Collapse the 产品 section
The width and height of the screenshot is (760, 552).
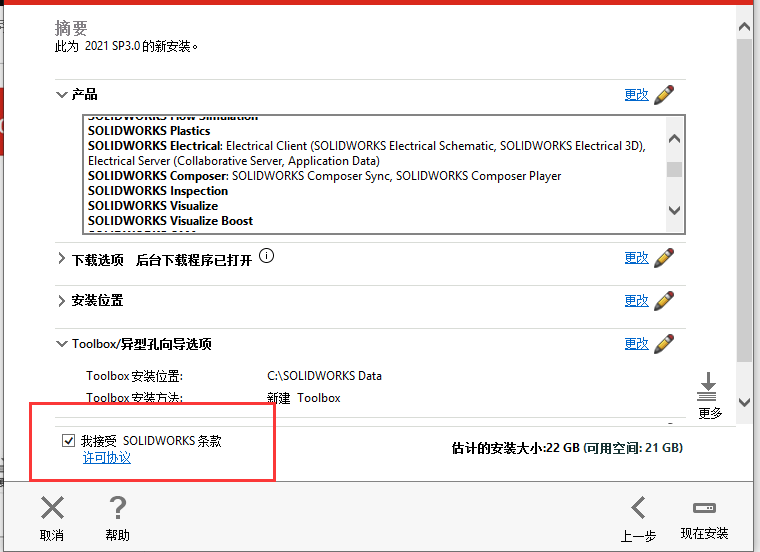click(x=62, y=95)
